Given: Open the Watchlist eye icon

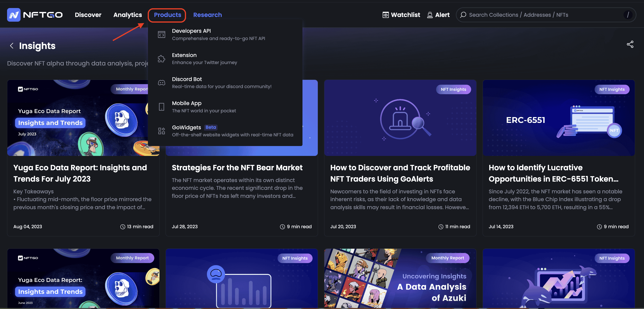Looking at the screenshot, I should coord(386,15).
